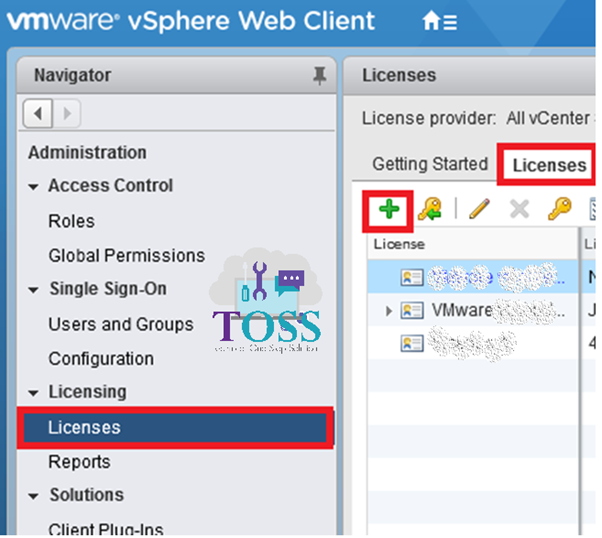The image size is (602, 538).
Task: Open Client Plug-Ins
Action: coord(106,529)
